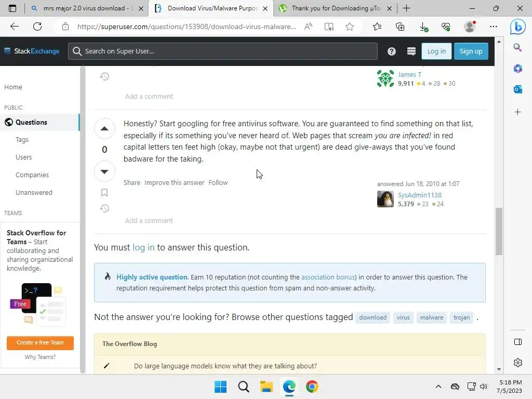Click the browser address bar URL

[x=187, y=26]
